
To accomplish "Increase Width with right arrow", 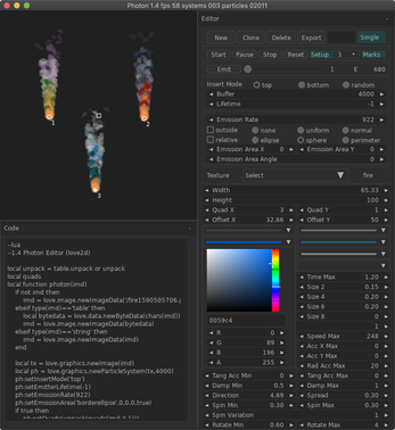I will [x=386, y=190].
